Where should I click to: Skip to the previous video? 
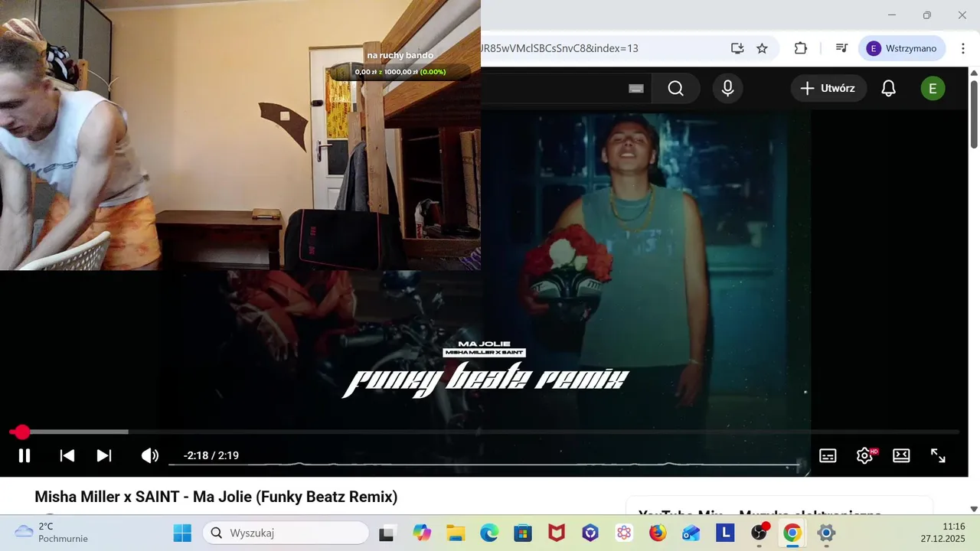click(67, 455)
